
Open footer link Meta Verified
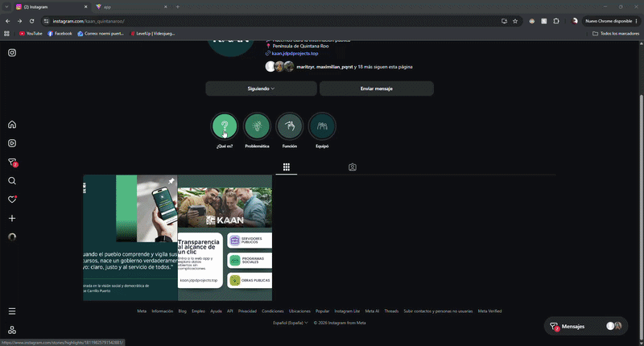(489, 311)
